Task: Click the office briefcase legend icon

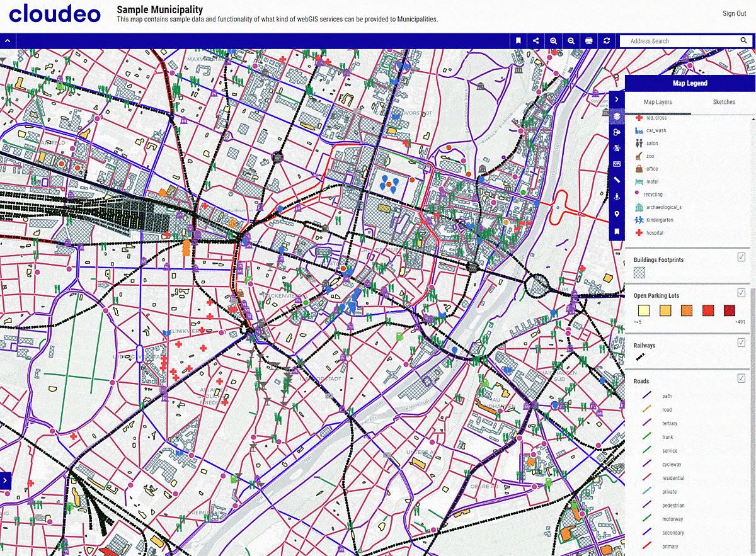Action: [639, 168]
